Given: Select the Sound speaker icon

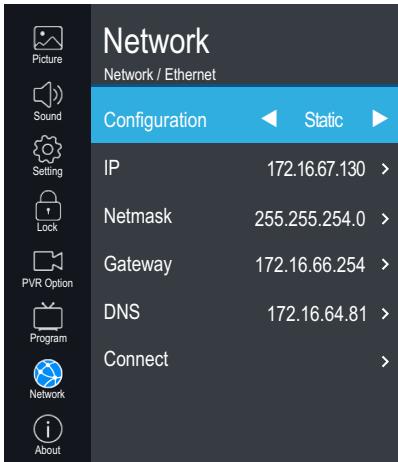Looking at the screenshot, I should (x=48, y=95).
